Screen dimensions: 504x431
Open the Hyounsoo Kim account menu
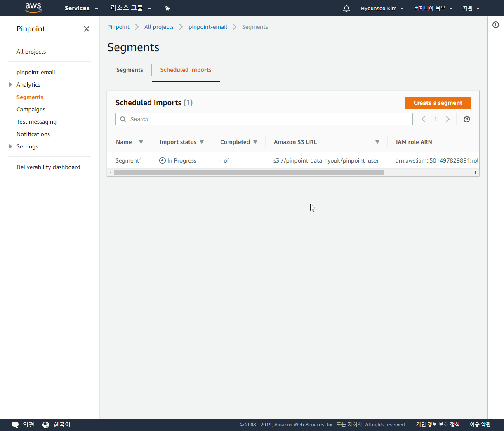pos(382,8)
